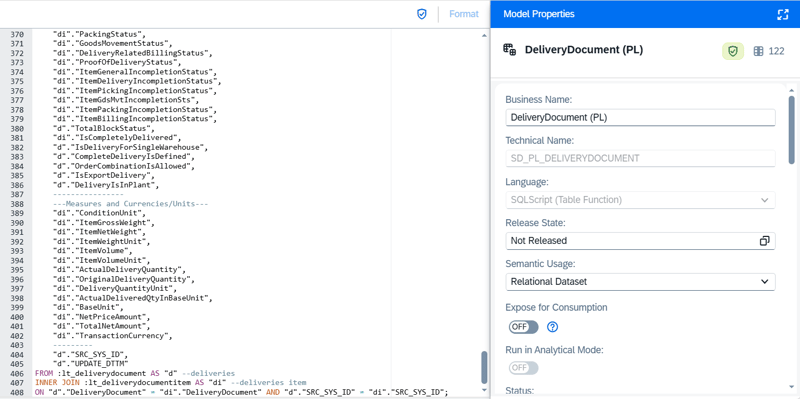This screenshot has width=800, height=399.
Task: Click the ON join condition line 408
Action: tap(241, 392)
